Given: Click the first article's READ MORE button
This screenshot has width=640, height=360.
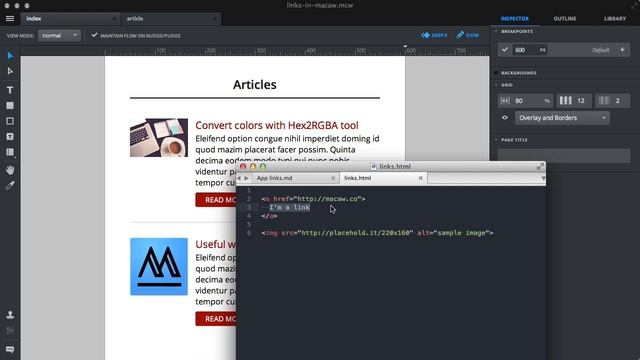Looking at the screenshot, I should 216,200.
